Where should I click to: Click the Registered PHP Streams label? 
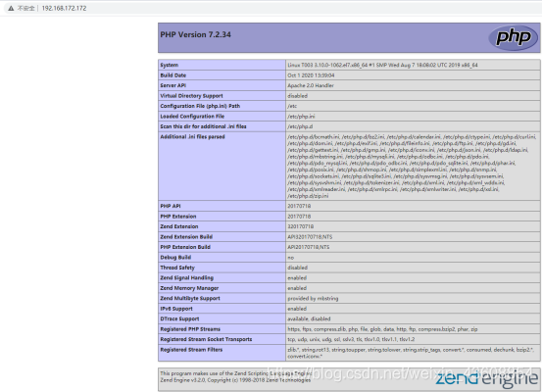(x=190, y=329)
